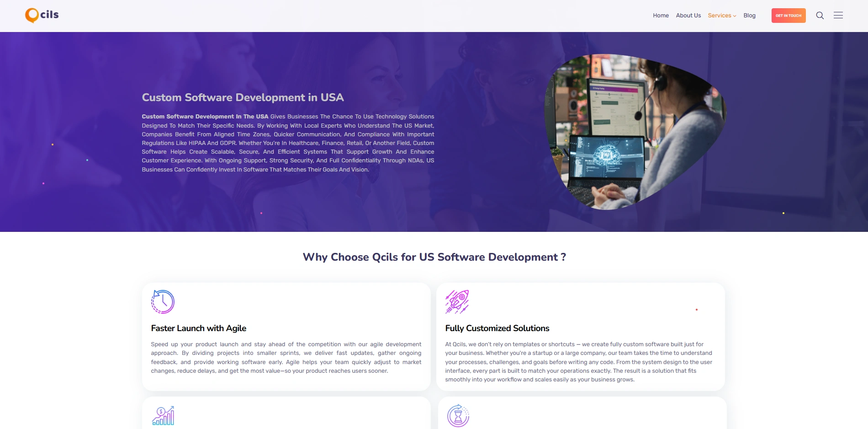
Task: Select the Services navigation item
Action: [x=719, y=16]
